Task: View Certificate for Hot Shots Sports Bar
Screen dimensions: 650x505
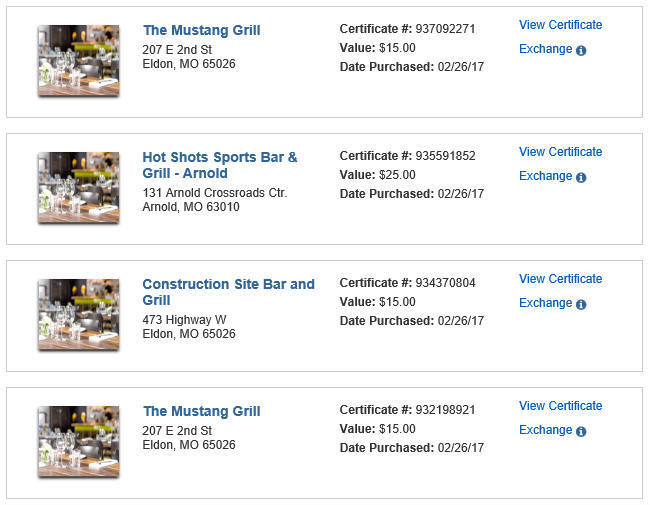Action: [560, 152]
